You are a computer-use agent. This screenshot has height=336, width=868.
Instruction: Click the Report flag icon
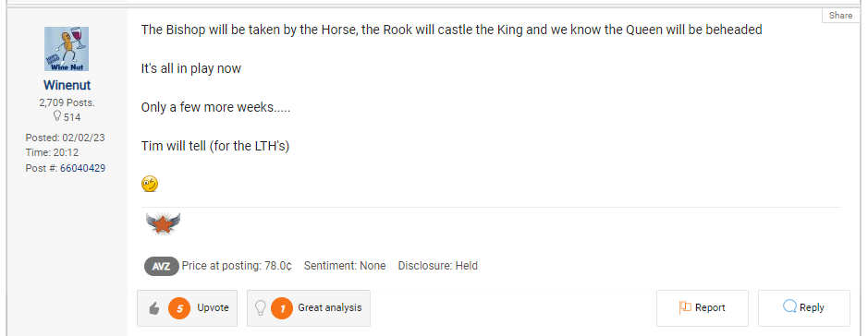pos(685,307)
